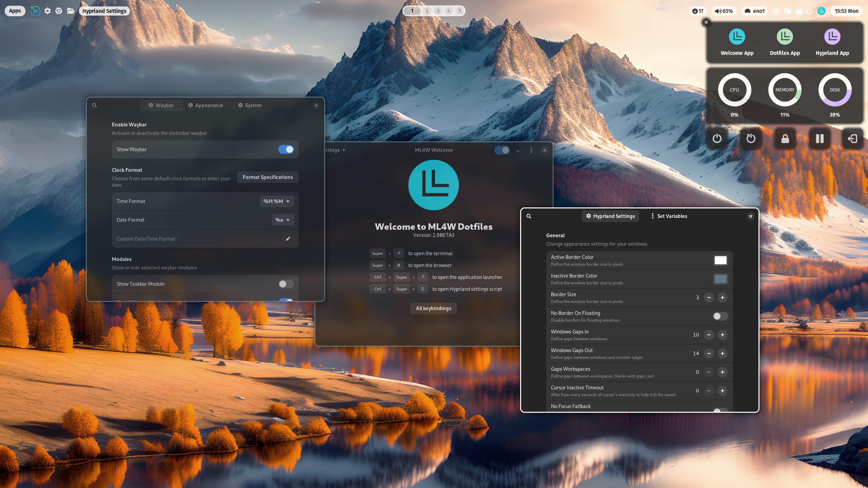868x488 pixels.
Task: Disable the Show Waybar toggle
Action: tap(286, 149)
